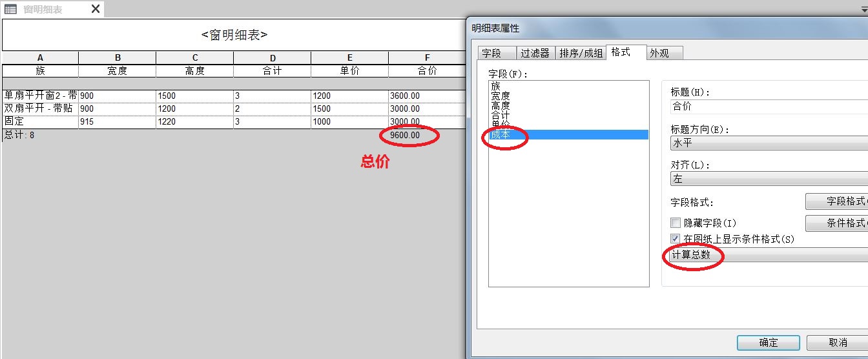This screenshot has height=359, width=868.
Task: Select 族 in the fields list
Action: (495, 86)
